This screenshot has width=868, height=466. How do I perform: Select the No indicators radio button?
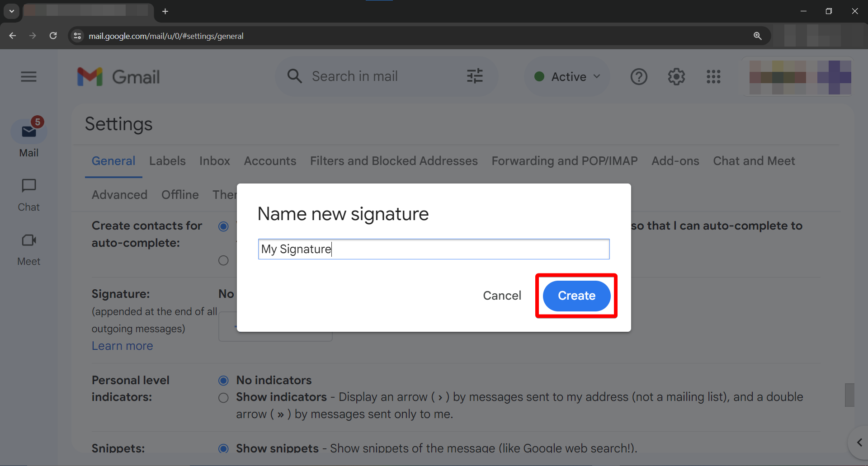(x=223, y=381)
